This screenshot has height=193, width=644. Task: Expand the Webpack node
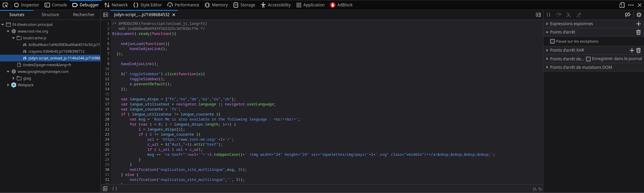point(8,85)
